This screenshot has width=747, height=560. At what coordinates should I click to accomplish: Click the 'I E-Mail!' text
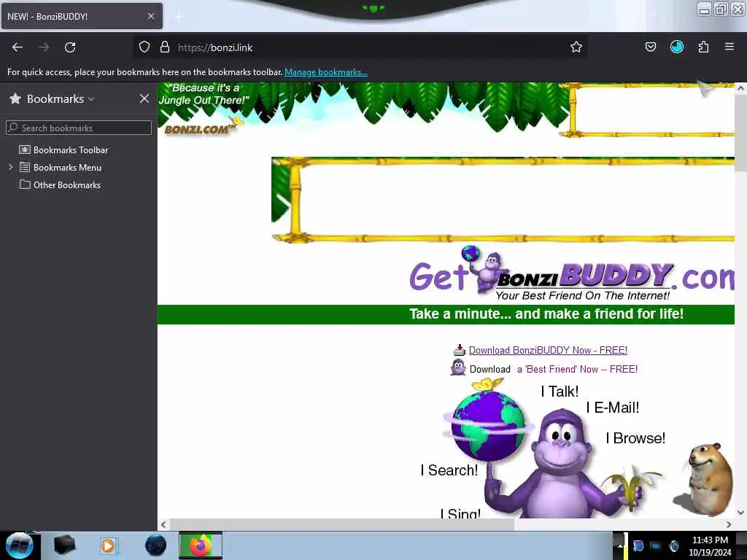pos(613,408)
